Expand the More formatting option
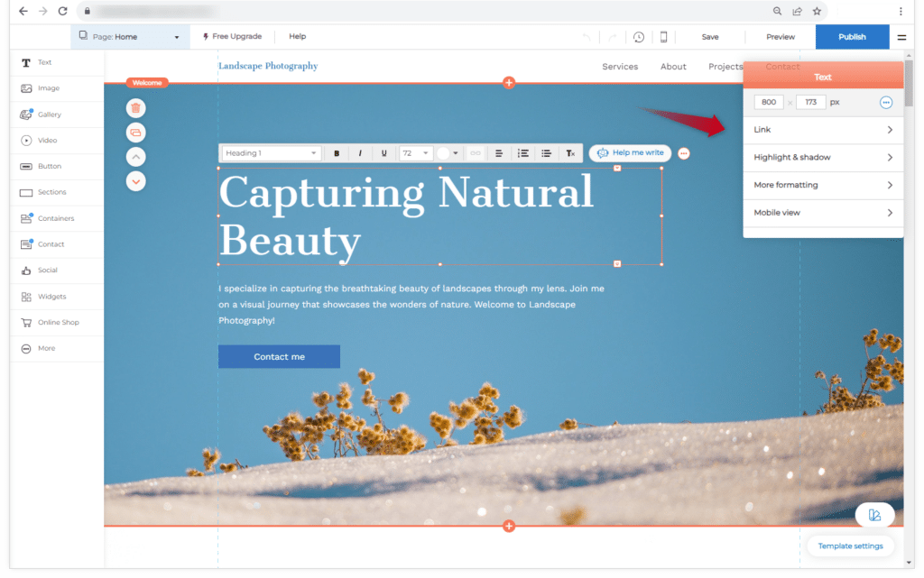Screen dimensions: 924x578 pos(823,185)
